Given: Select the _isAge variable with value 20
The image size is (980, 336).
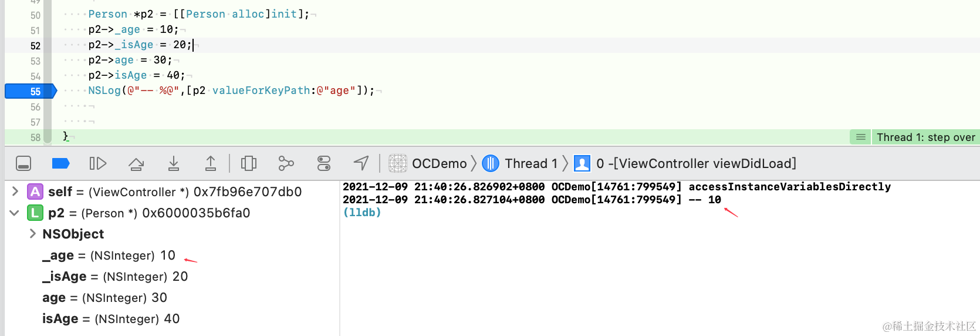Looking at the screenshot, I should click(x=115, y=277).
